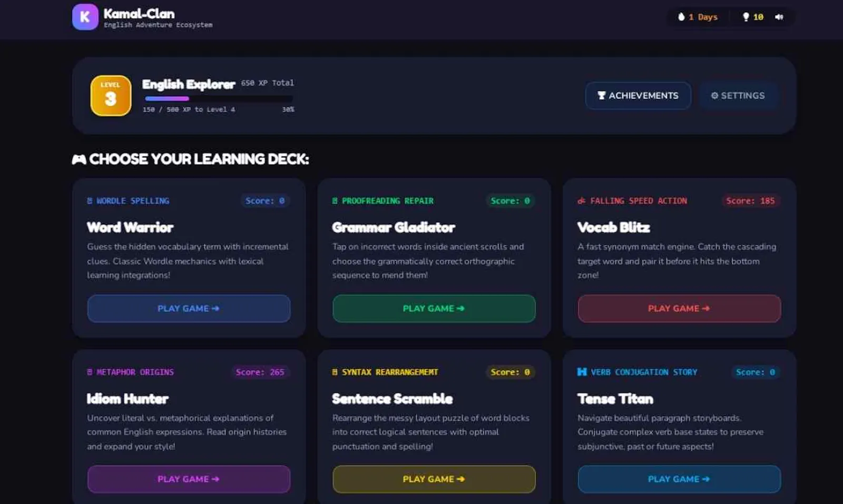Click the Tense Titan score badge

(756, 372)
